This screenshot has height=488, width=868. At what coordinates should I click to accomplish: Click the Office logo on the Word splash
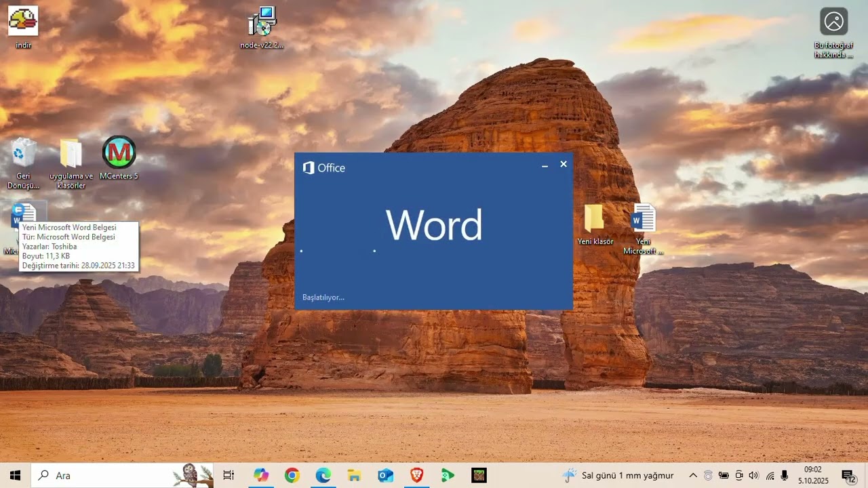(x=323, y=167)
